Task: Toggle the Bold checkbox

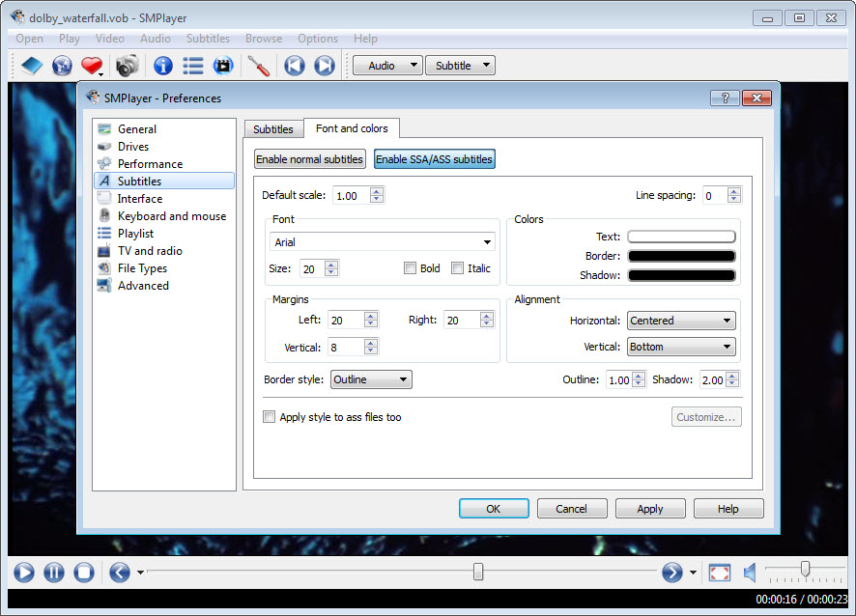Action: point(410,268)
